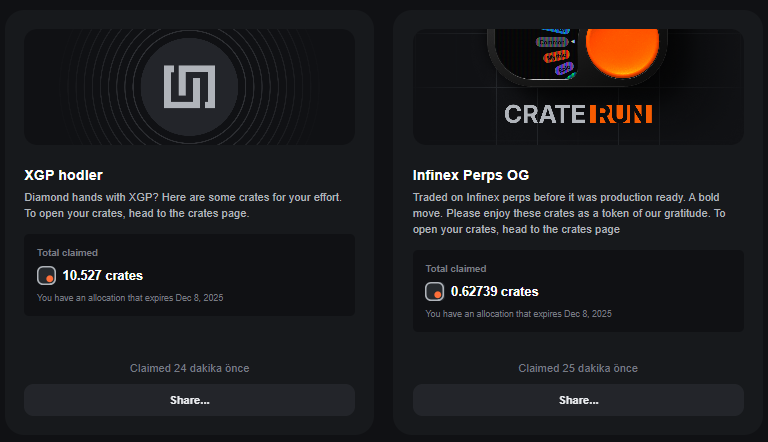Image resolution: width=768 pixels, height=442 pixels.
Task: Open the XGP logo banner image
Action: 190,87
